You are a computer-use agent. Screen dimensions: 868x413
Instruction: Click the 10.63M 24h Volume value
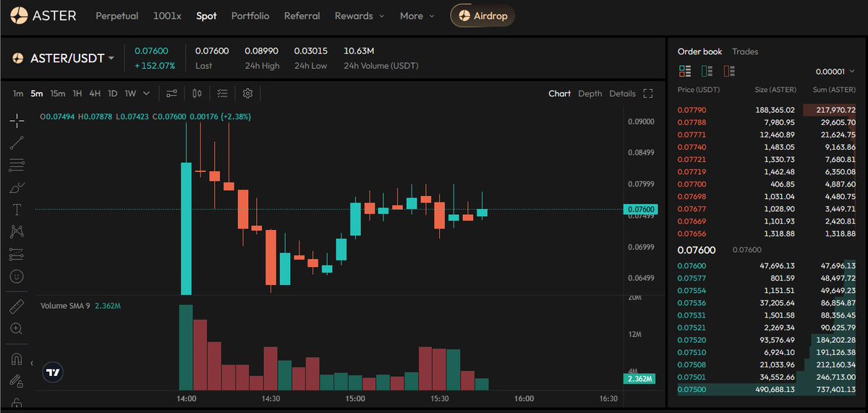(359, 51)
